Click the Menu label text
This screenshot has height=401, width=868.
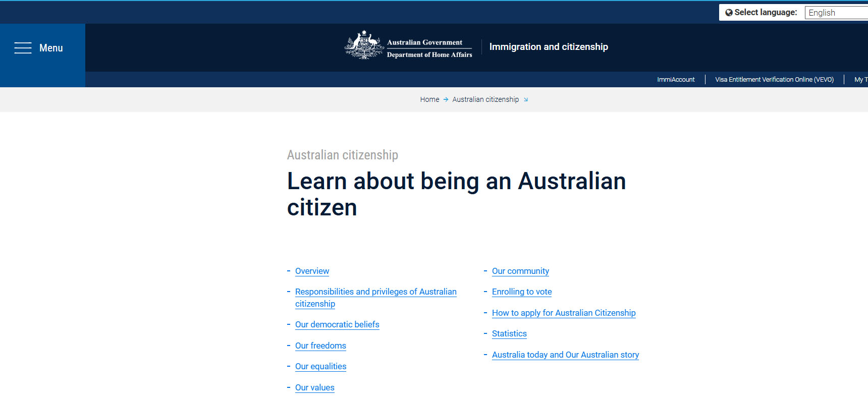coord(51,48)
